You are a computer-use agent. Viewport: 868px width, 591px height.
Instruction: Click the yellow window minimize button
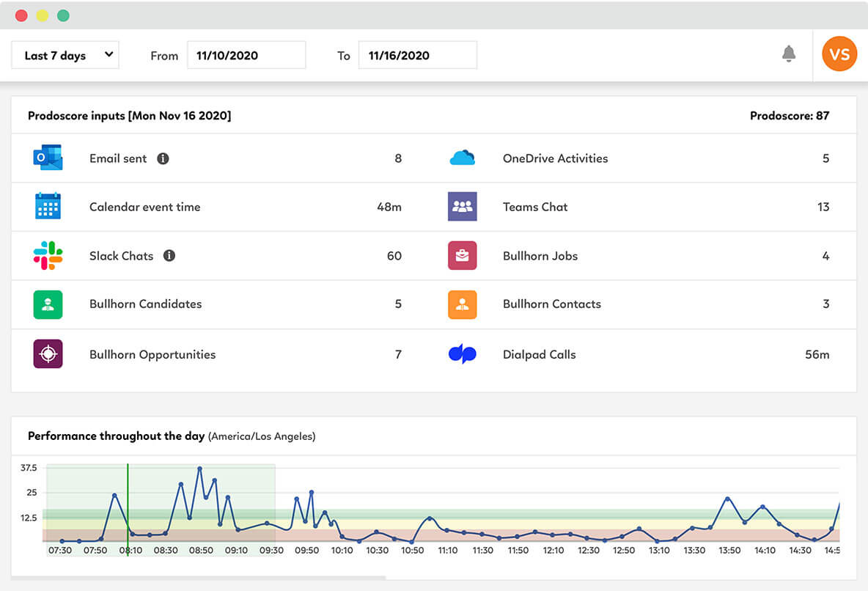coord(43,15)
